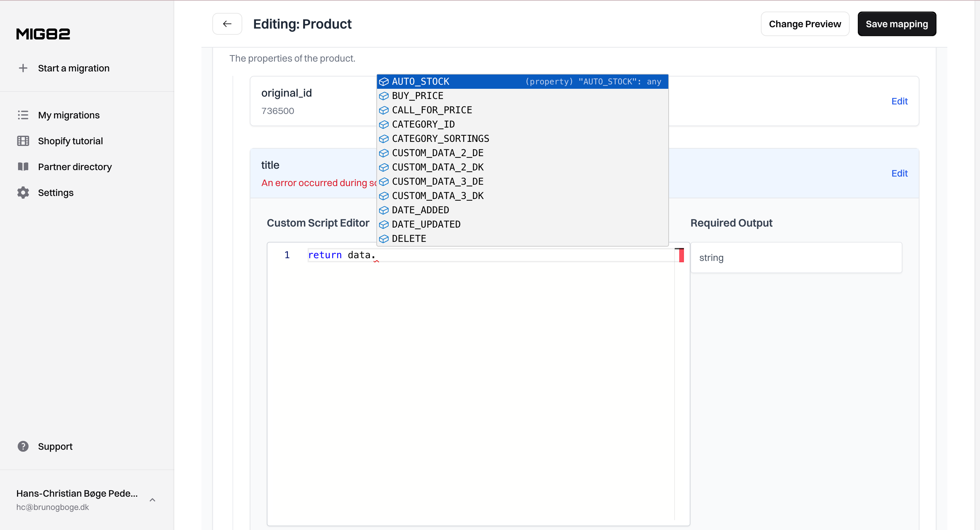Pick CUSTOM_DATA_2_DE suggestion
The height and width of the screenshot is (530, 980).
(522, 153)
